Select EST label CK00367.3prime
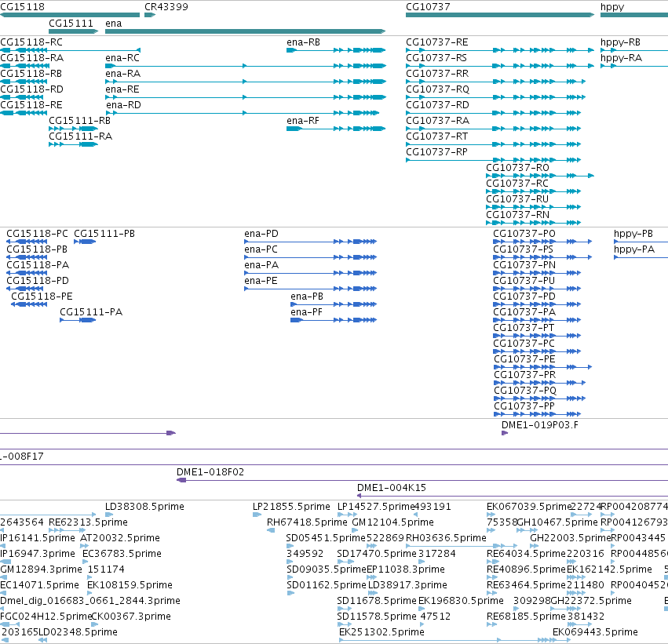 (x=131, y=617)
